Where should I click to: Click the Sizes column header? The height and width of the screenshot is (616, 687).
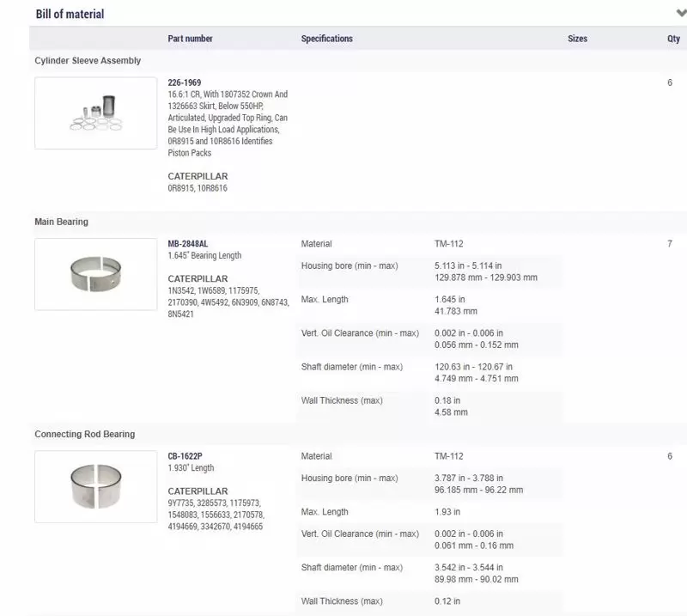click(577, 39)
